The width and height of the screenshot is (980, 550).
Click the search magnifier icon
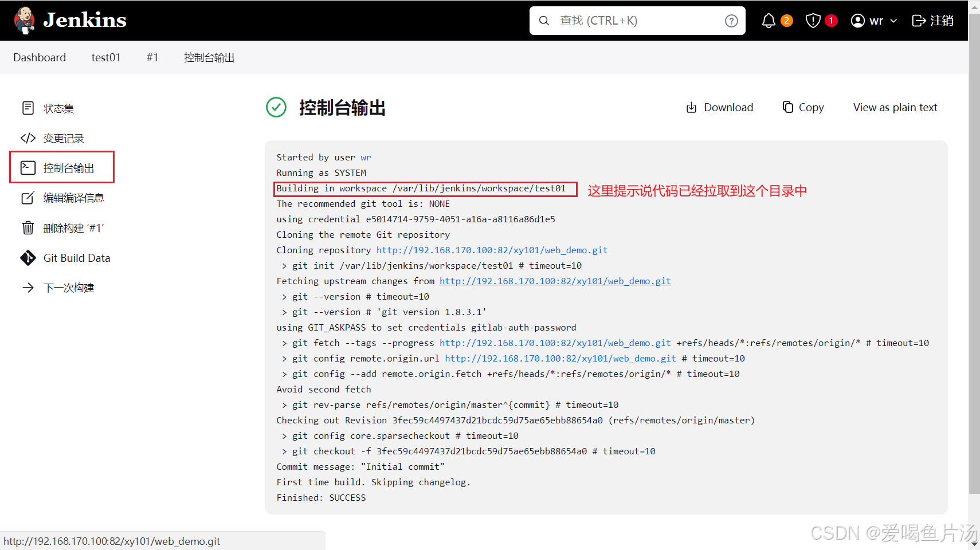tap(544, 21)
